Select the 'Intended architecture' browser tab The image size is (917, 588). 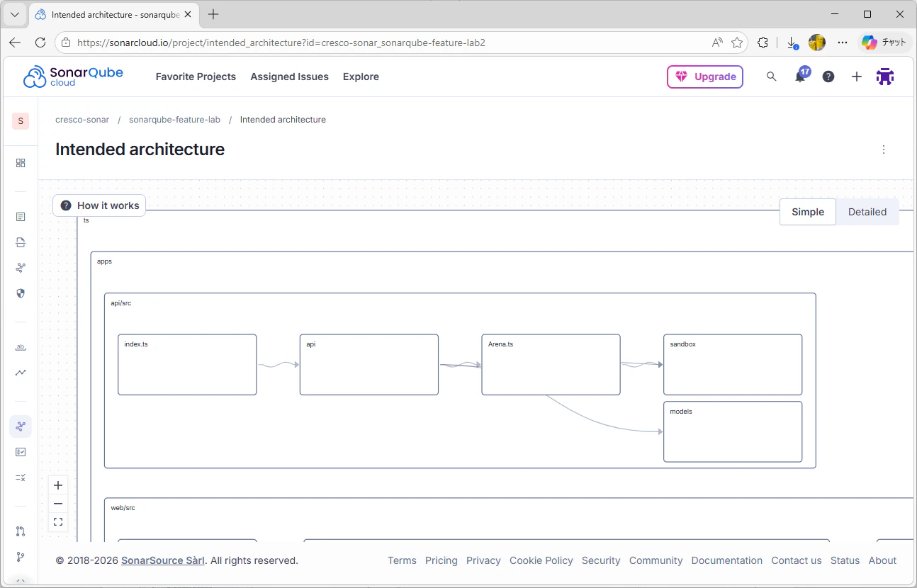[x=113, y=14]
